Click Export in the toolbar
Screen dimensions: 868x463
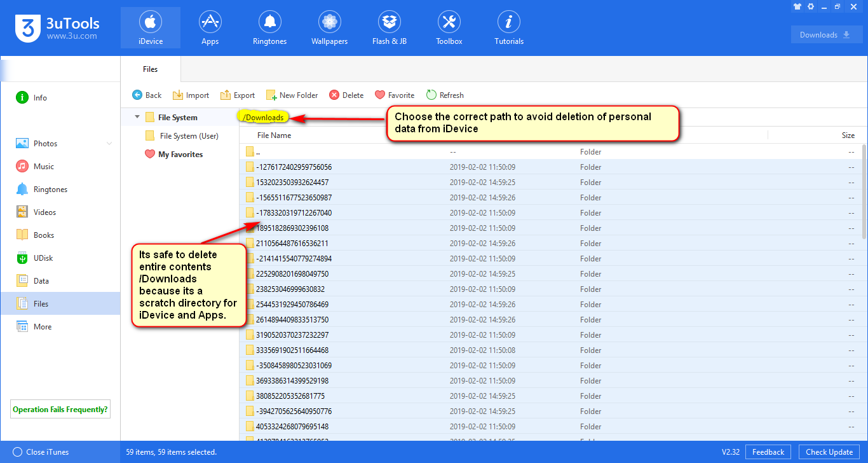coord(238,95)
